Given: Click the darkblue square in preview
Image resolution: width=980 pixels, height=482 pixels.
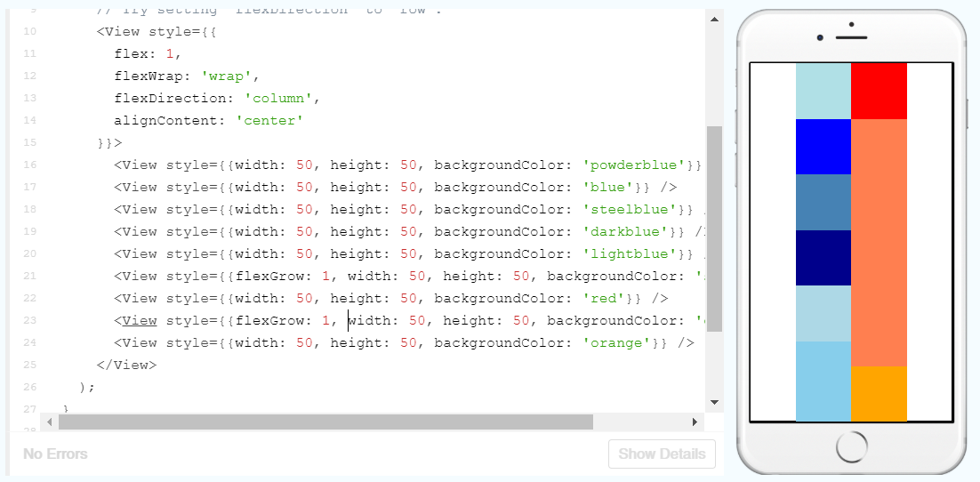Looking at the screenshot, I should point(823,258).
